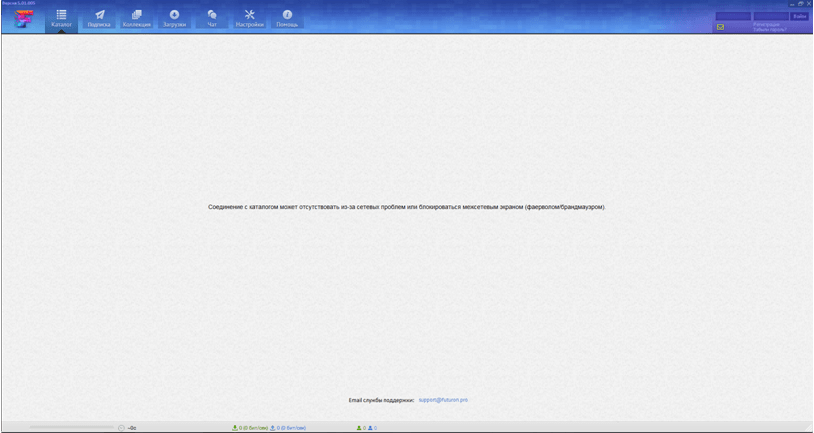Image resolution: width=814 pixels, height=433 pixels.
Task: Click the clock icon in status bar
Action: 122,427
